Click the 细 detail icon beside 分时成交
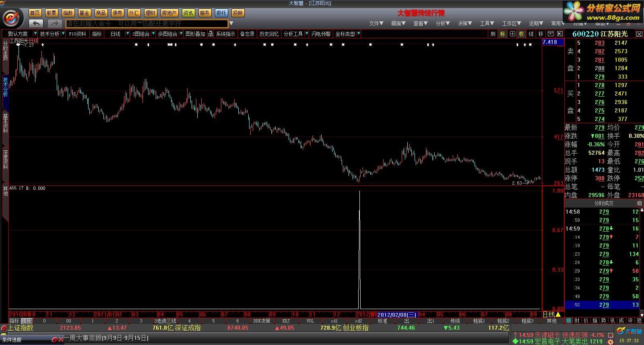This screenshot has height=345, width=644. (639, 203)
